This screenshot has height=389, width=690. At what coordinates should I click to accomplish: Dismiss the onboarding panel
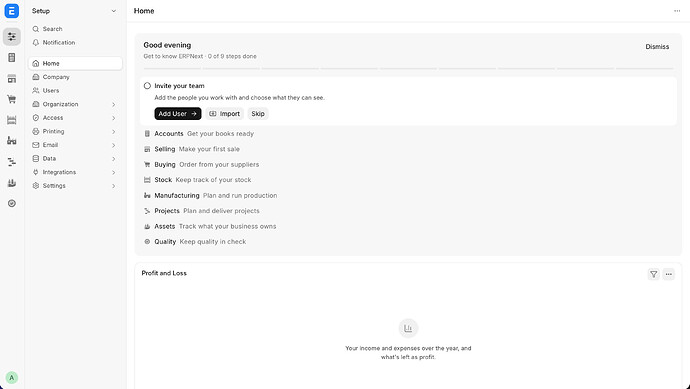click(x=657, y=47)
